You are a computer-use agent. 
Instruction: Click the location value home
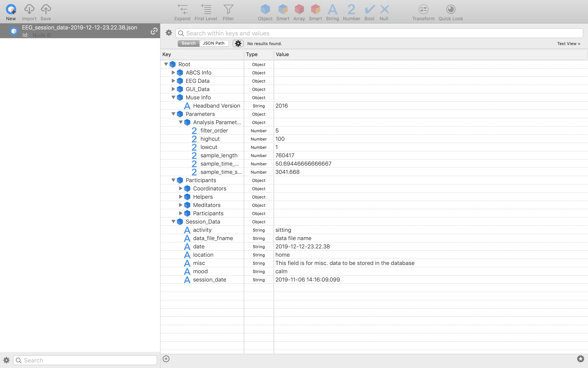tap(282, 255)
